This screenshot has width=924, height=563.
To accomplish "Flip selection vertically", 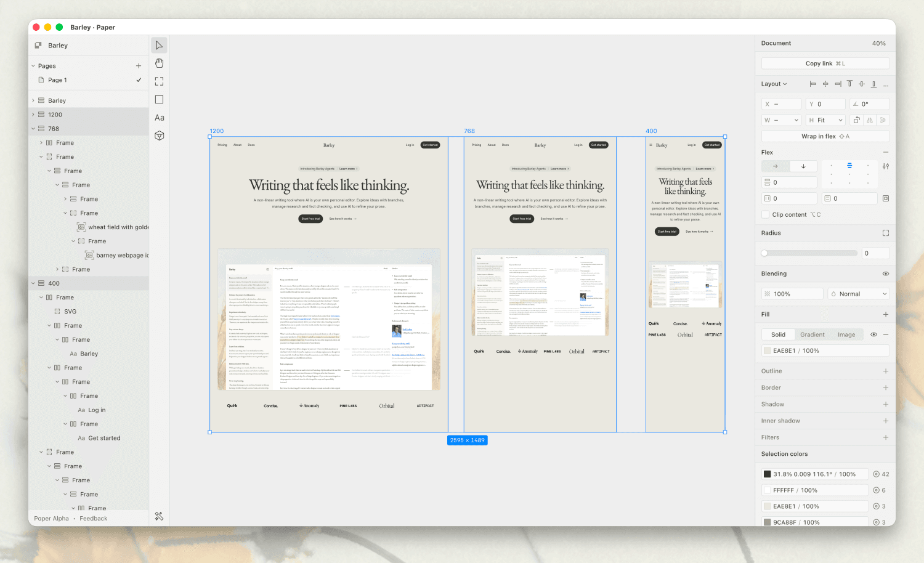I will [x=883, y=120].
